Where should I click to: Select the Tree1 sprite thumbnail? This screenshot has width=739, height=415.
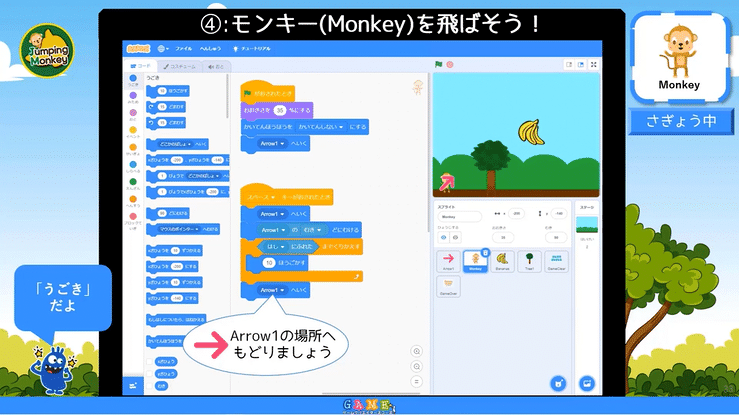pyautogui.click(x=529, y=261)
